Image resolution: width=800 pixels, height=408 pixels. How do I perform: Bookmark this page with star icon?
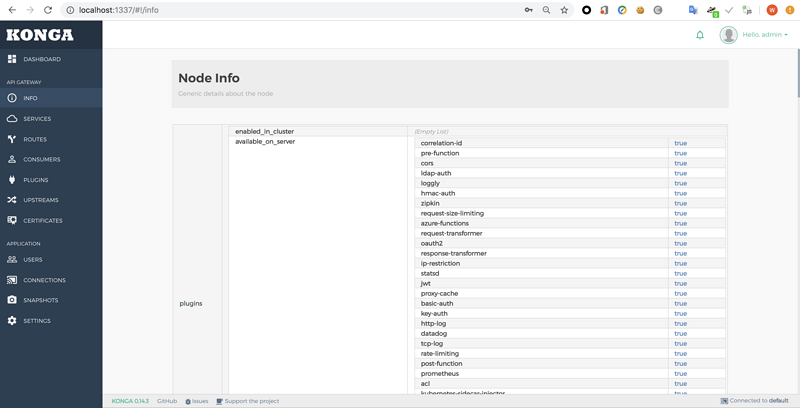coord(564,10)
